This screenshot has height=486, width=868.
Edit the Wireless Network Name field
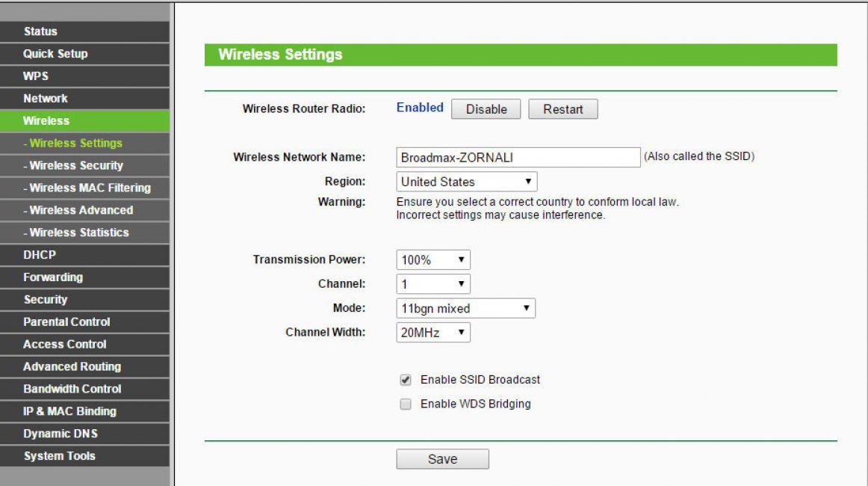pos(518,157)
